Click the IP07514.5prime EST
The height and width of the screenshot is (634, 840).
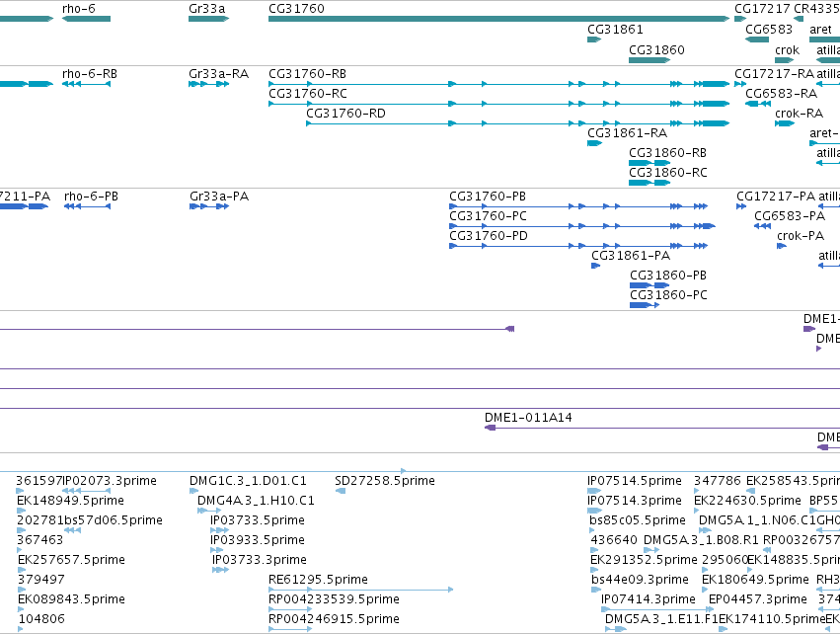tap(594, 491)
